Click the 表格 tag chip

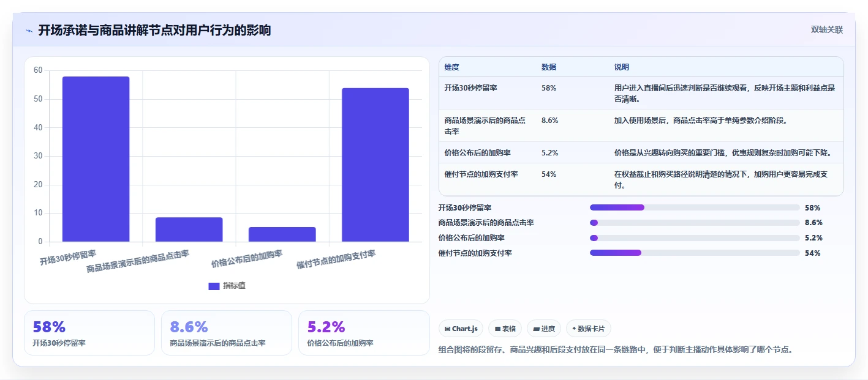click(x=505, y=329)
